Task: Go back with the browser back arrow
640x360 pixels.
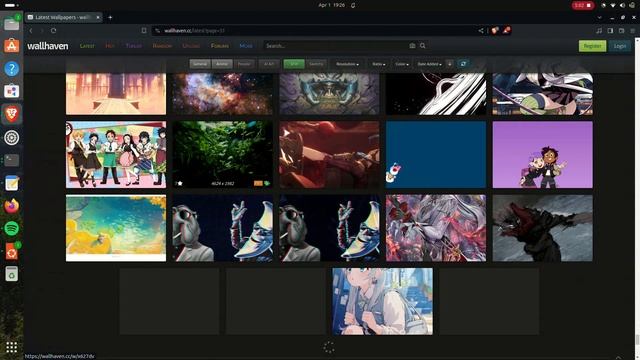Action: click(31, 31)
